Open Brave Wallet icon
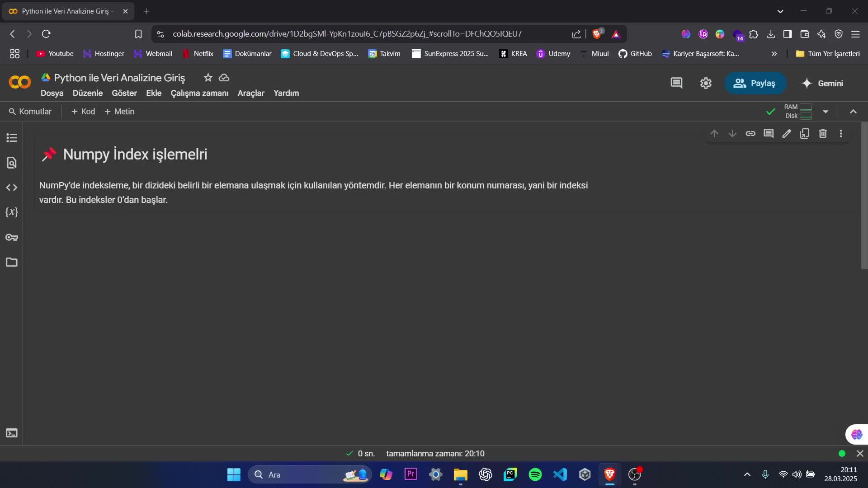 click(x=805, y=34)
